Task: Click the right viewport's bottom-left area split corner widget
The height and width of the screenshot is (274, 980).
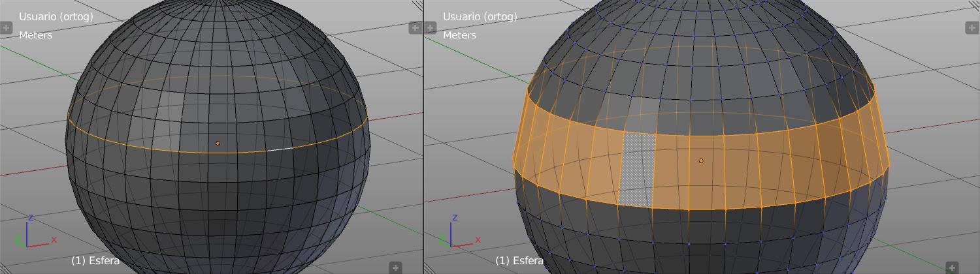Action: point(430,268)
